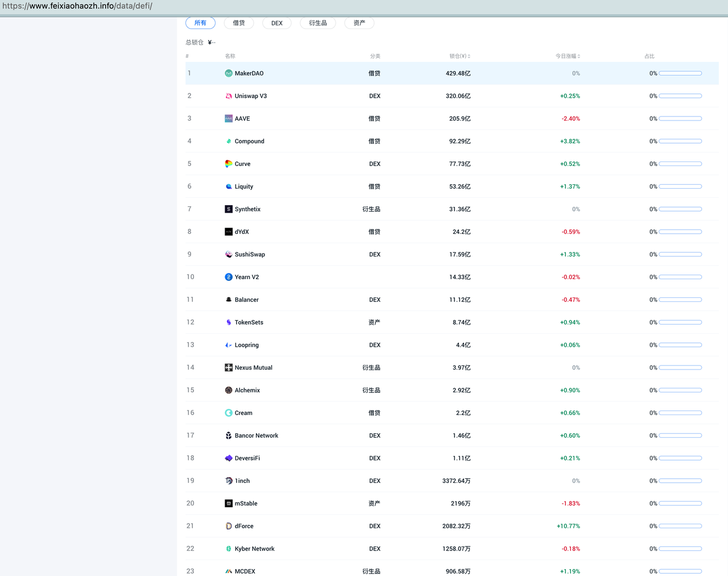Switch to the 借贷 filter tab
The height and width of the screenshot is (576, 728).
pyautogui.click(x=239, y=23)
